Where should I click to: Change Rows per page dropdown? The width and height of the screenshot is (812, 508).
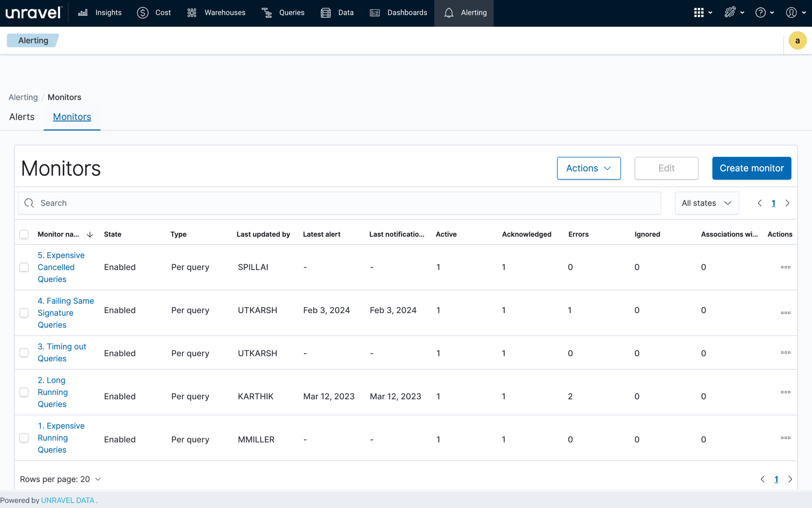coord(61,479)
